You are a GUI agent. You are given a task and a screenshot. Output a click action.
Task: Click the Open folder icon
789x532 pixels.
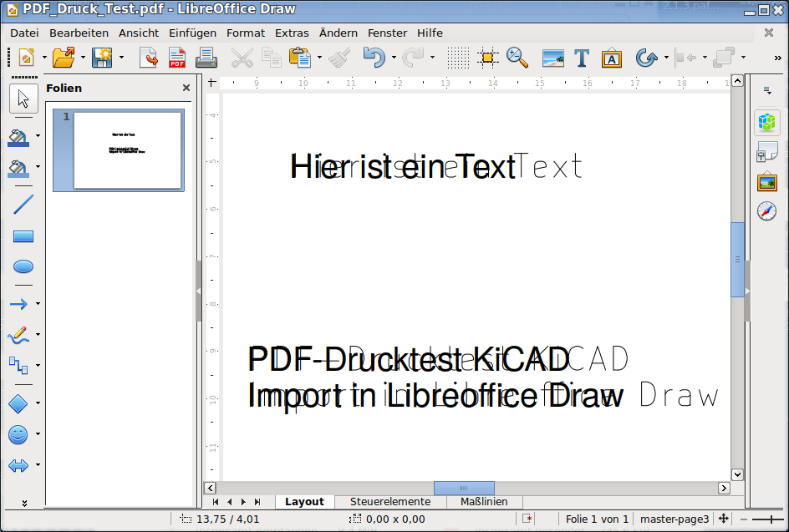coord(64,58)
